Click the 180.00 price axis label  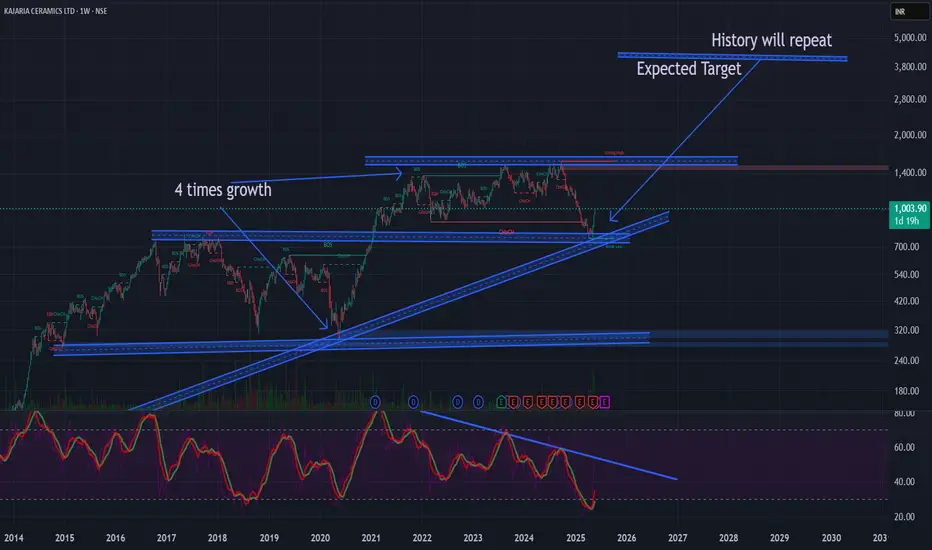(906, 391)
